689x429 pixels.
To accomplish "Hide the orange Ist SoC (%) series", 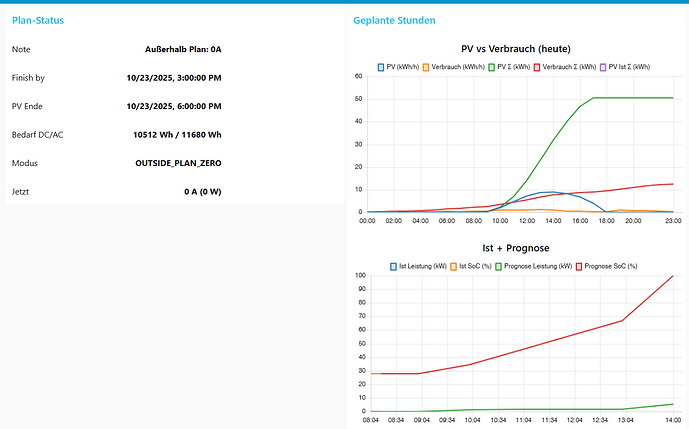I will pyautogui.click(x=452, y=266).
